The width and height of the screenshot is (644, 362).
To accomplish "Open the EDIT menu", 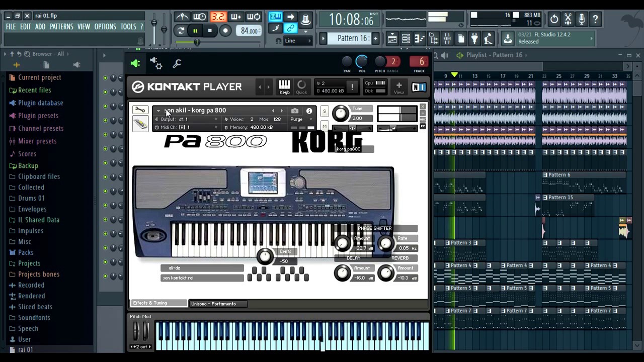I will [26, 27].
